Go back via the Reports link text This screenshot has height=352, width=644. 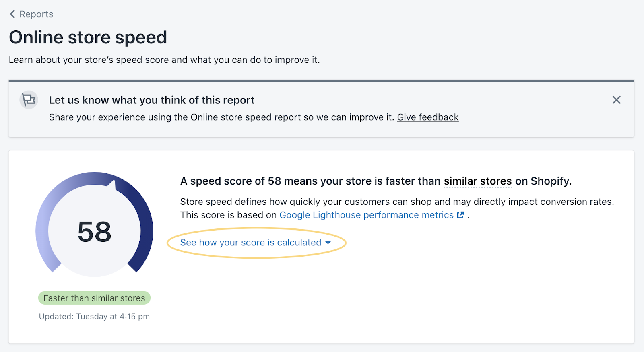(36, 14)
